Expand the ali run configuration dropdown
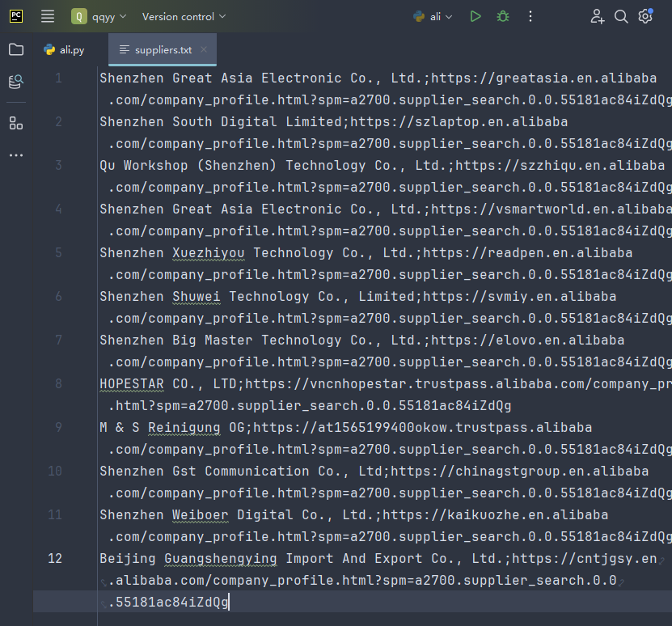 point(433,16)
